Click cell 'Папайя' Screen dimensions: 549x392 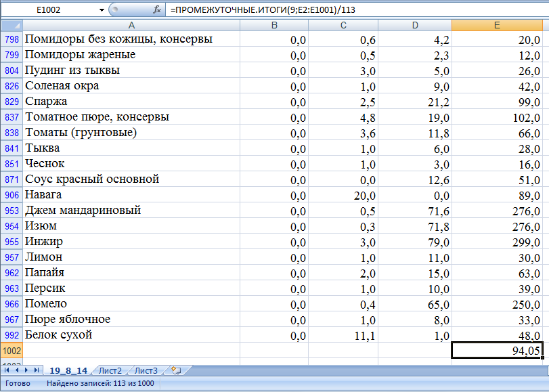pos(131,273)
